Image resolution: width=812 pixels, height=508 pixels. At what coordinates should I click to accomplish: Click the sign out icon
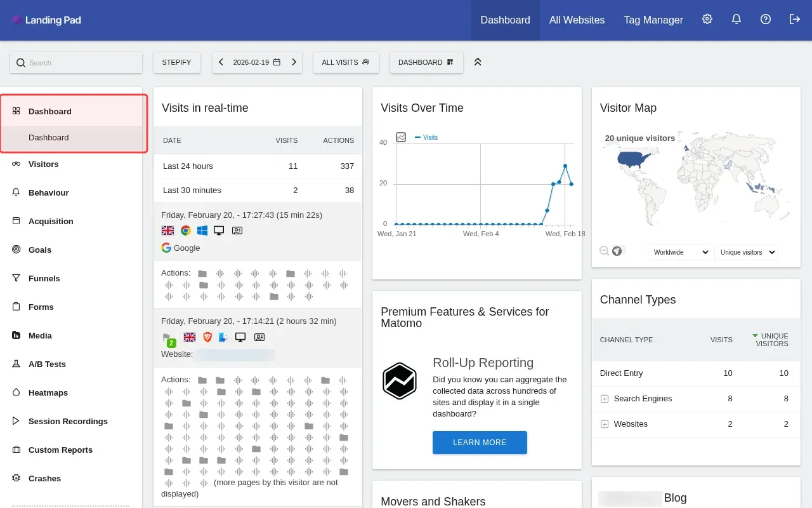pyautogui.click(x=795, y=20)
